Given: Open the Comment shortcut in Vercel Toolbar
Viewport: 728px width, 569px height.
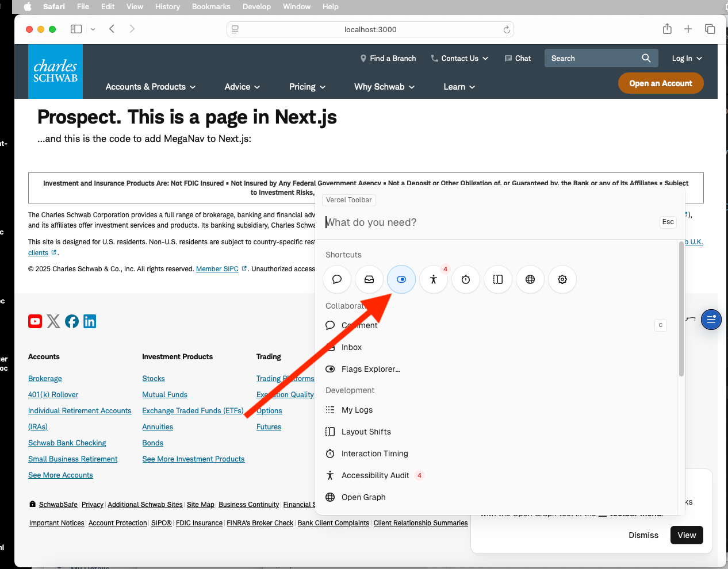Looking at the screenshot, I should click(336, 279).
